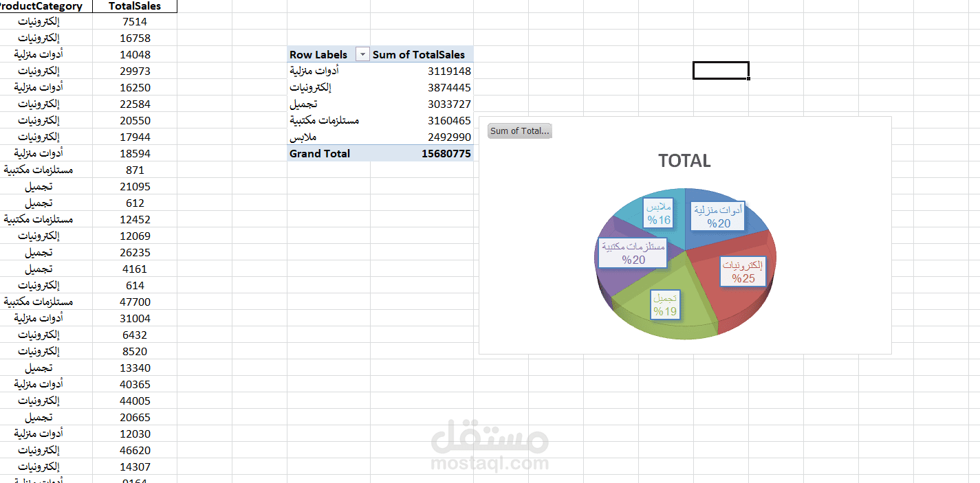Select the category cell beside value 40365

(x=46, y=384)
